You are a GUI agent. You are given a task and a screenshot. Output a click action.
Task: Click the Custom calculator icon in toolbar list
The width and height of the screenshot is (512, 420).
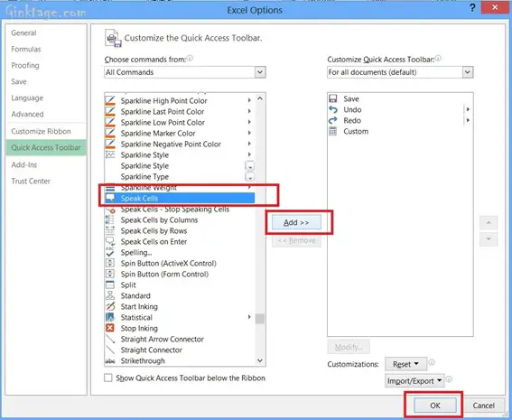click(x=332, y=131)
